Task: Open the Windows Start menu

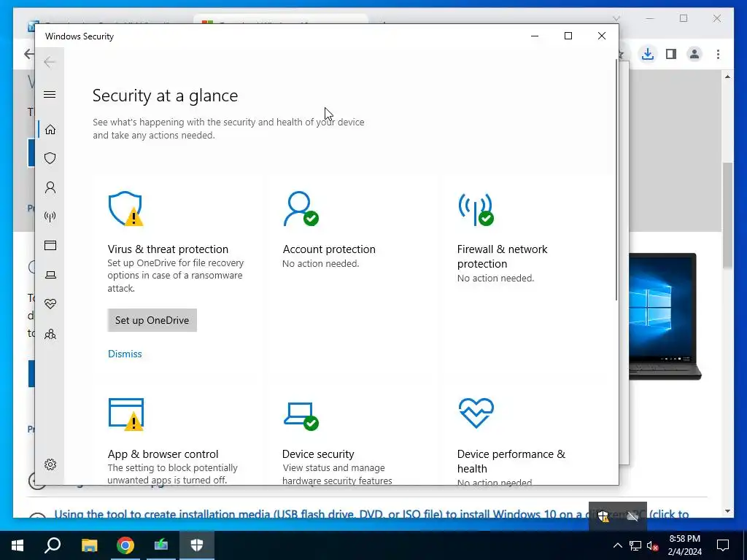Action: (18, 545)
